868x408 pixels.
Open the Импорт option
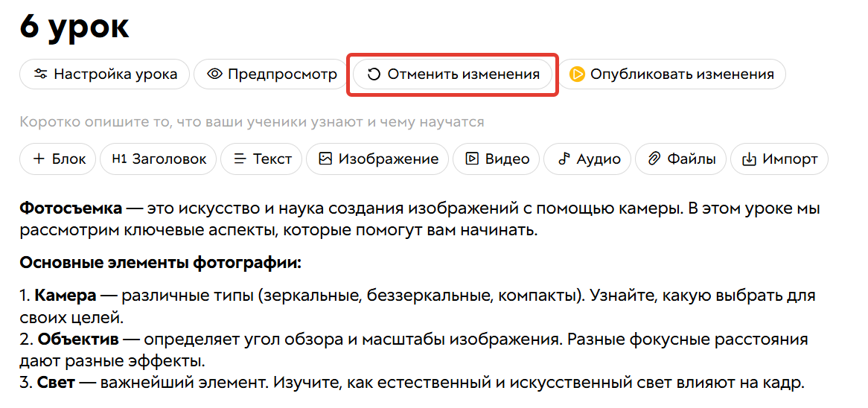[x=779, y=159]
